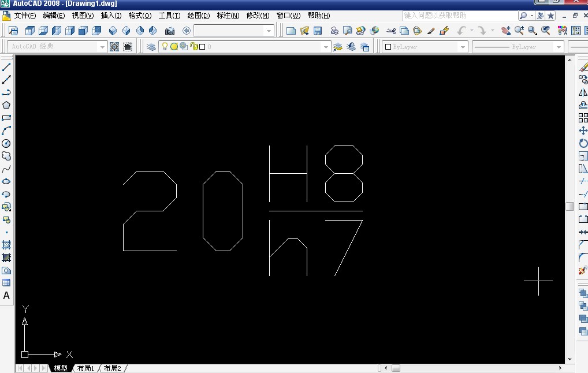Click the ByLayer color swatch box
Image resolution: width=588 pixels, height=373 pixels.
pyautogui.click(x=388, y=47)
